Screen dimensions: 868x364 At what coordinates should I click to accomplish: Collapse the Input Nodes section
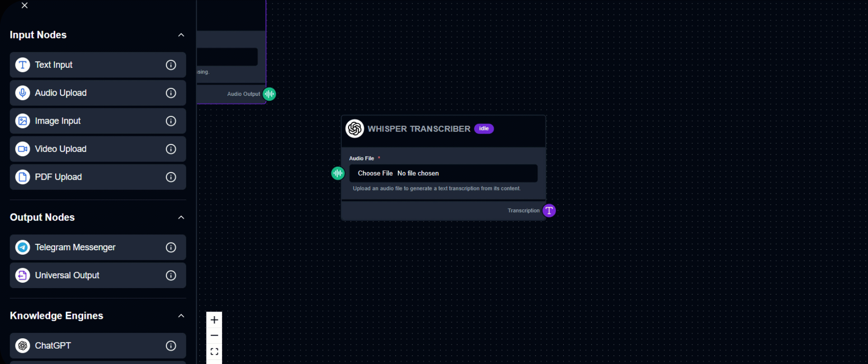(x=181, y=35)
